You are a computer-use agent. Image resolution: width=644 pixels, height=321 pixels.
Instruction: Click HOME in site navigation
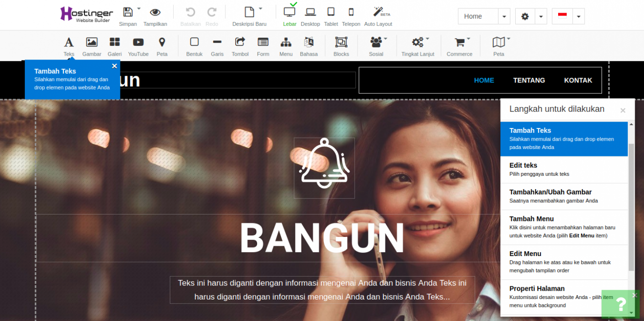tap(484, 80)
